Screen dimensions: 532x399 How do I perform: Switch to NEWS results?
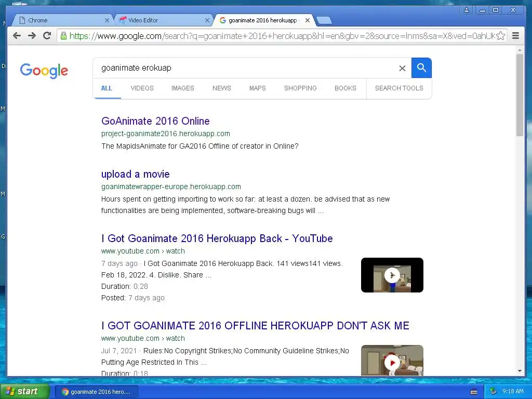[x=221, y=88]
